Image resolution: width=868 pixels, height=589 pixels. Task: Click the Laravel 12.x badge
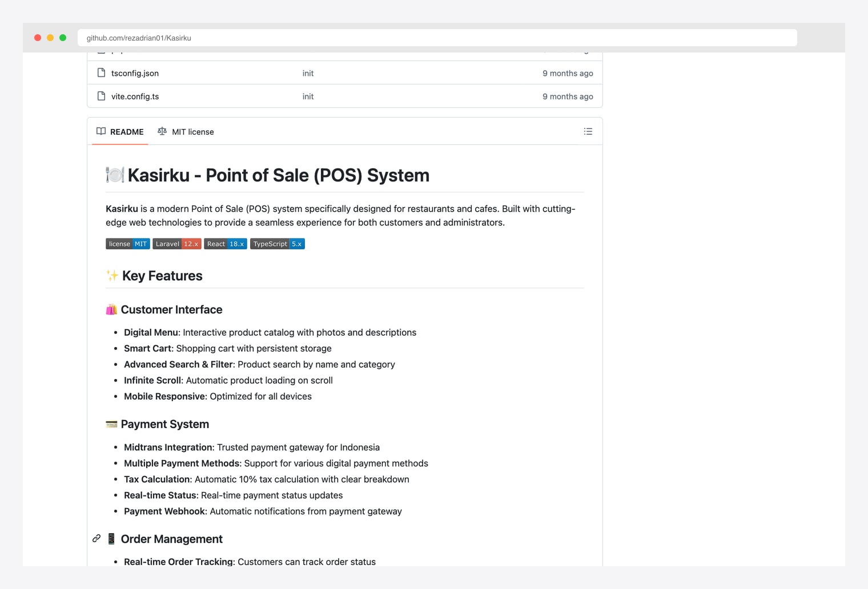click(x=177, y=244)
